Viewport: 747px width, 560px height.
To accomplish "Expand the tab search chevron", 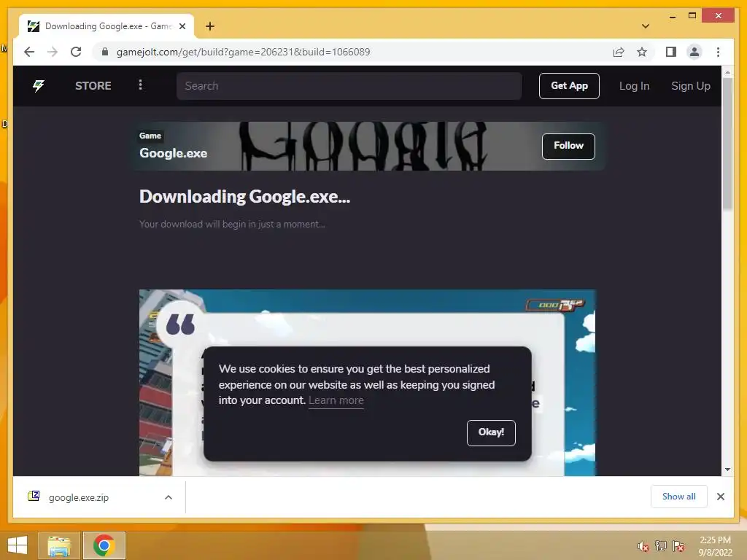I will tap(645, 26).
